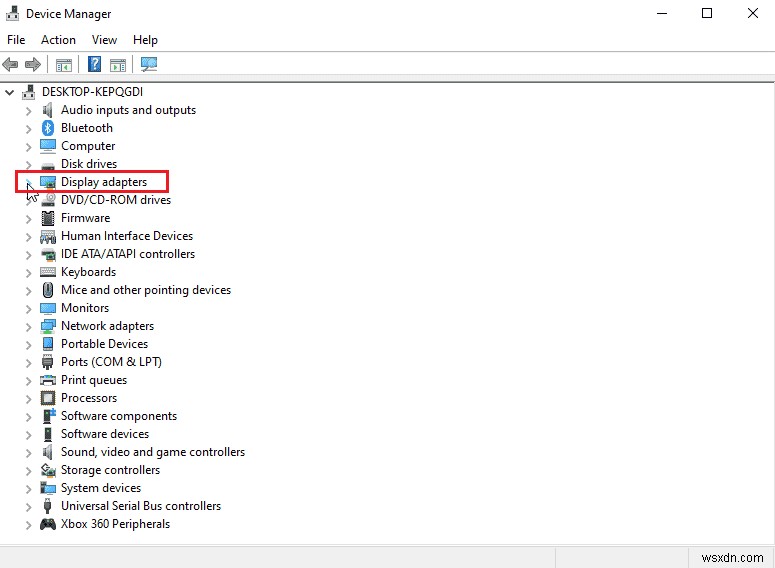This screenshot has height=568, width=775.
Task: Click the Keyboards category icon
Action: (x=48, y=272)
